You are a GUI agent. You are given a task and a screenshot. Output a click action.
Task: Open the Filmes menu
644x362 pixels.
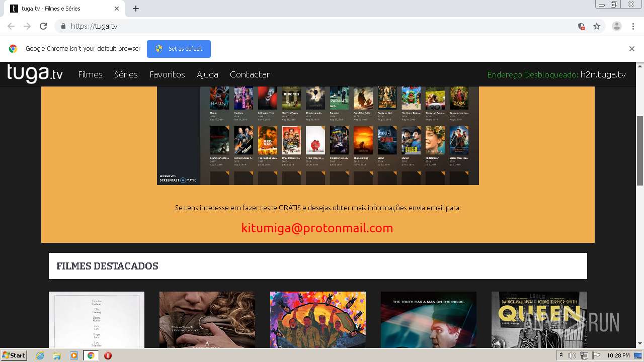90,74
